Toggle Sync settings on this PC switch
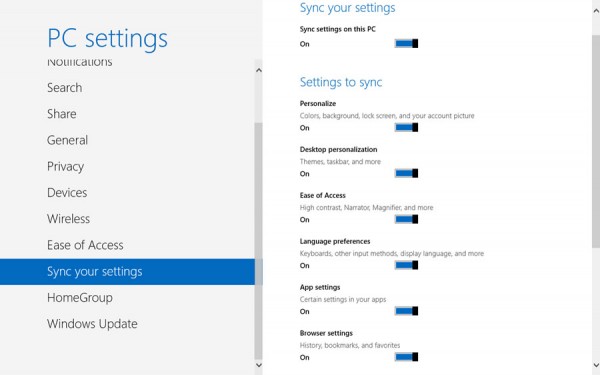This screenshot has width=600, height=375. pos(406,44)
